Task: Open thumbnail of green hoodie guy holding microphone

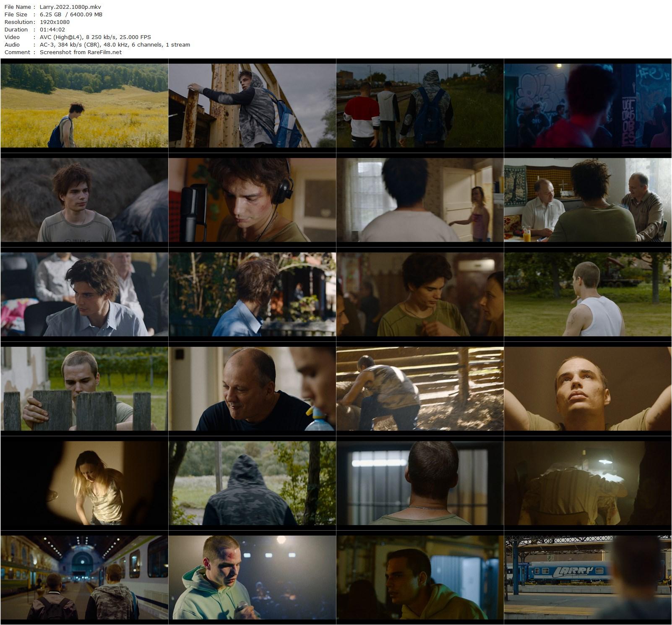Action: pyautogui.click(x=252, y=577)
